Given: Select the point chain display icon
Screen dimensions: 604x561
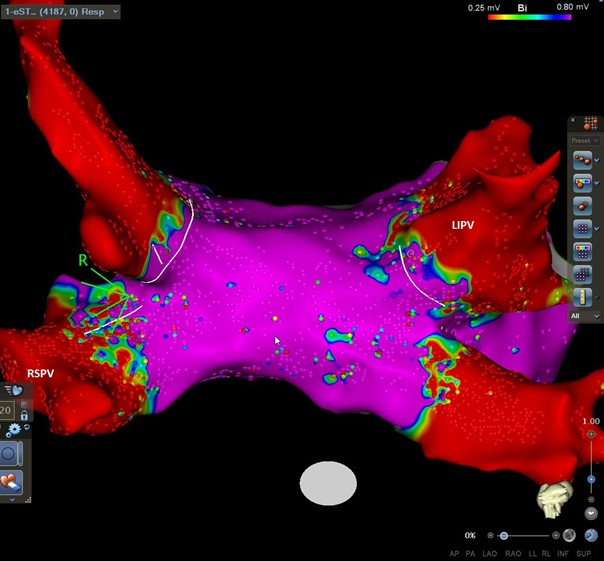Looking at the screenshot, I should point(582,159).
